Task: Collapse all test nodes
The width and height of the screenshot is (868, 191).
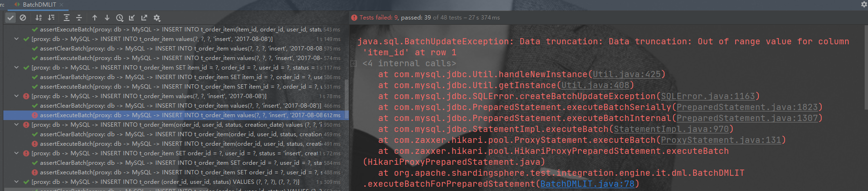Action: point(79,18)
